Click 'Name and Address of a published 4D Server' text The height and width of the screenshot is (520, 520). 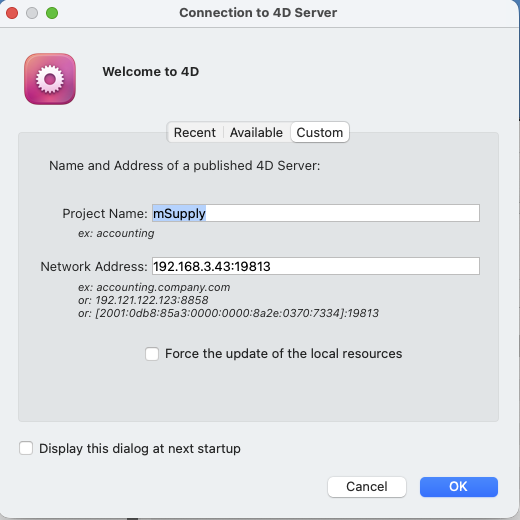[x=184, y=166]
